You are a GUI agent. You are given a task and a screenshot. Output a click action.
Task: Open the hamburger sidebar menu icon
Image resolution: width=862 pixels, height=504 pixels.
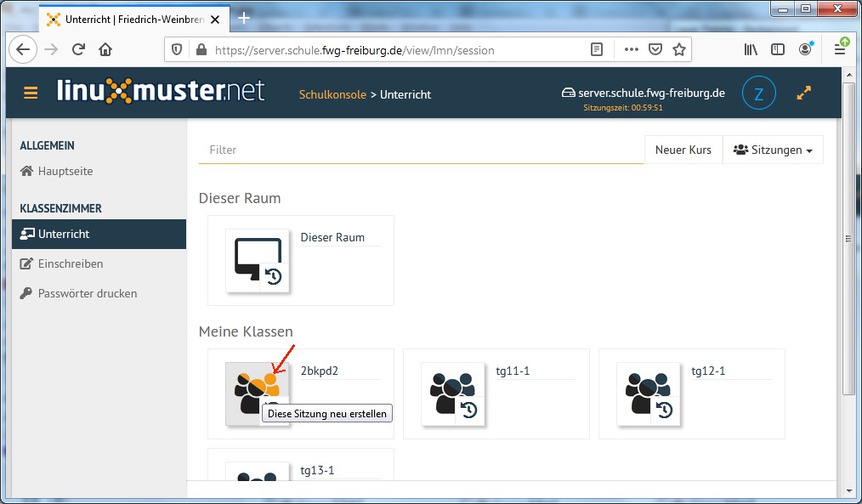pyautogui.click(x=31, y=93)
